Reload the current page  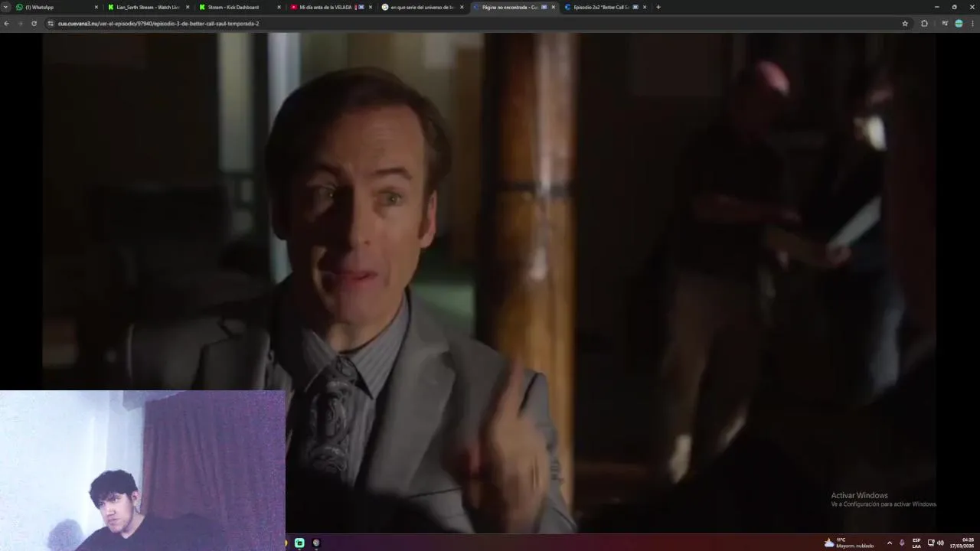tap(34, 24)
